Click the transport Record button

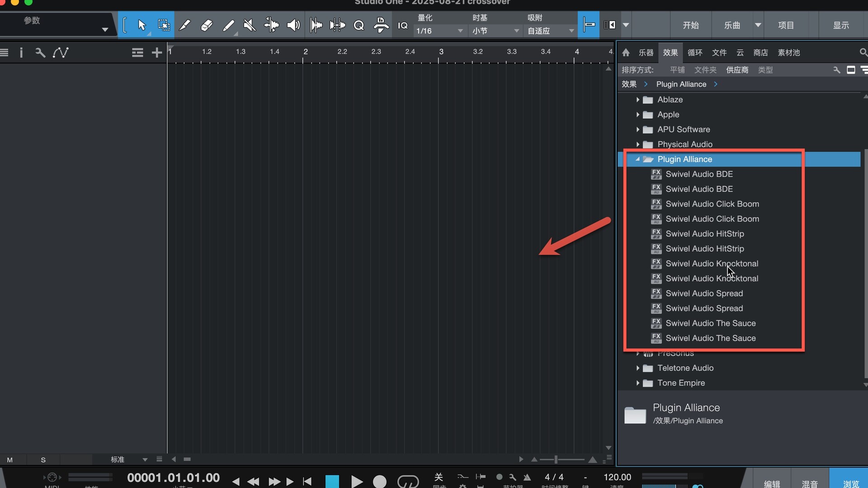[380, 482]
